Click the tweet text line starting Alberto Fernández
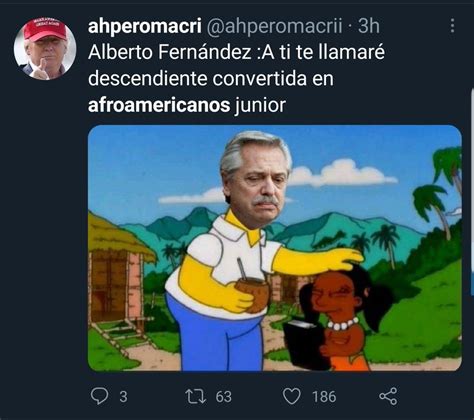 pos(236,52)
